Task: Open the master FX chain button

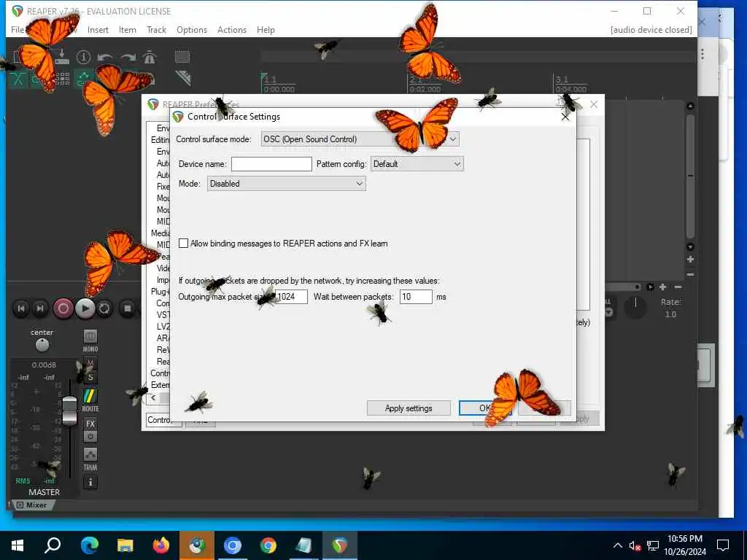Action: [90, 424]
